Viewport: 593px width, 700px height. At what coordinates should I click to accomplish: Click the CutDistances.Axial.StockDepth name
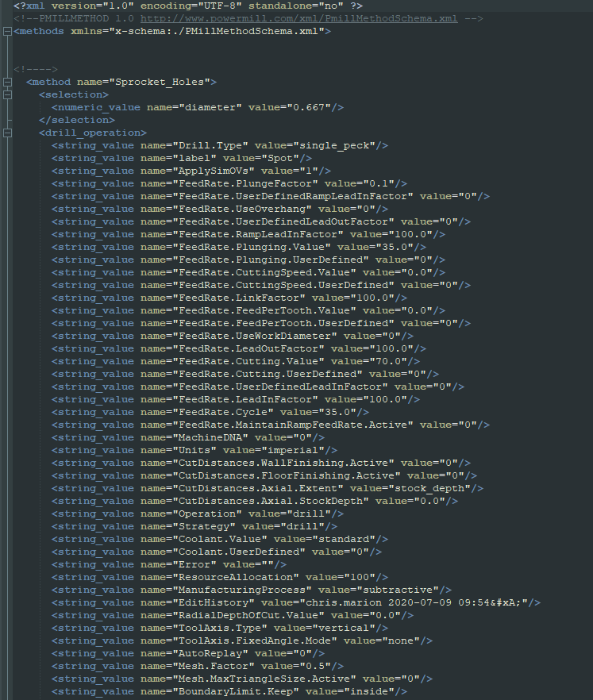(x=271, y=502)
